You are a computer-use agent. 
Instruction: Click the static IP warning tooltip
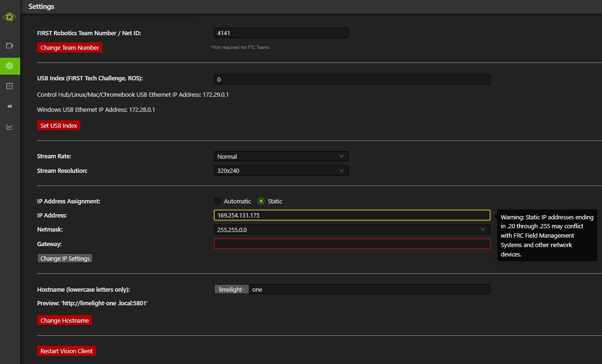click(547, 235)
